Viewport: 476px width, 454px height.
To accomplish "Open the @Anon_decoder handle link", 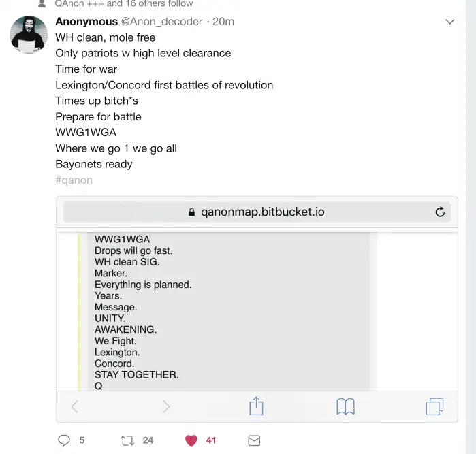I will 161,22.
